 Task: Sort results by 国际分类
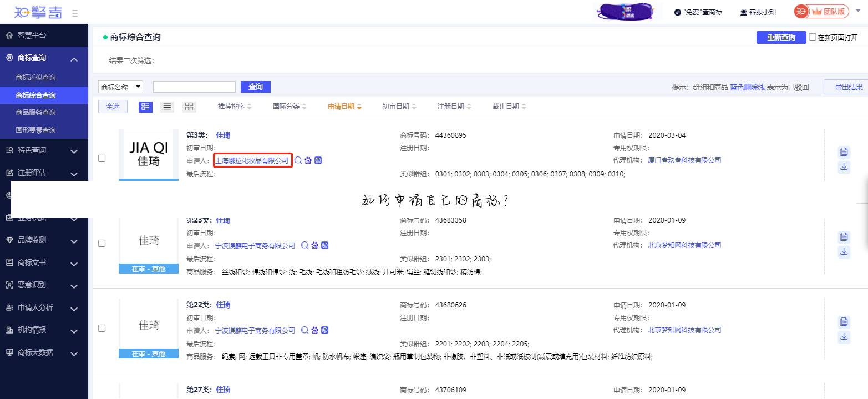tap(289, 107)
